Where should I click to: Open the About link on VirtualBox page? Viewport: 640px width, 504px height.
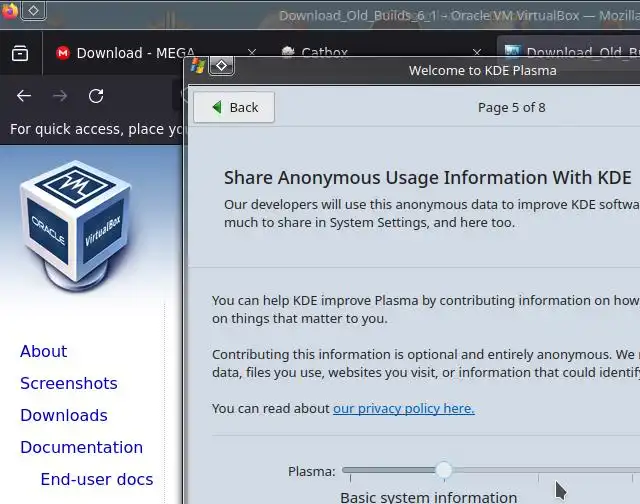point(44,351)
